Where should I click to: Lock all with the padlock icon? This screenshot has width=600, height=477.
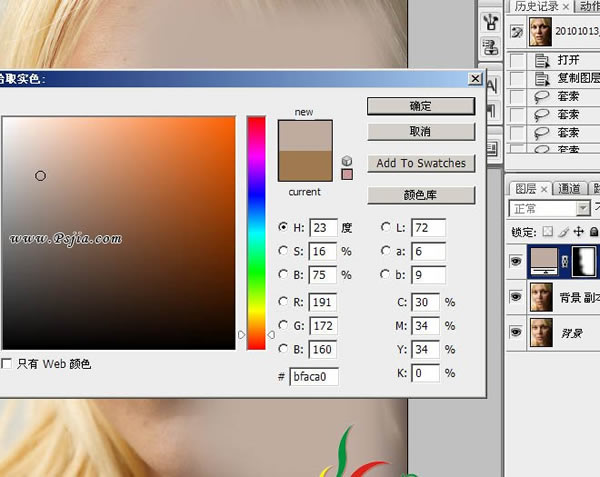pos(593,231)
